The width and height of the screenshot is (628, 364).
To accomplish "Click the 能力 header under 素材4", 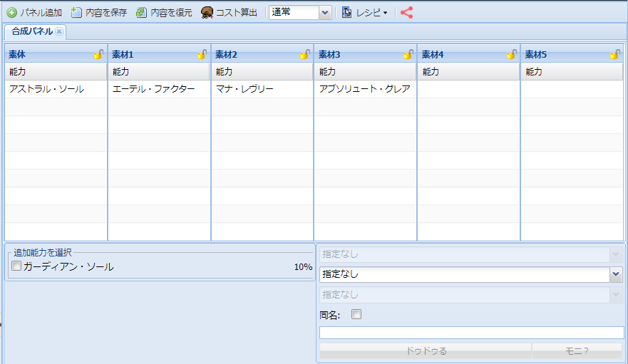I will pos(468,72).
